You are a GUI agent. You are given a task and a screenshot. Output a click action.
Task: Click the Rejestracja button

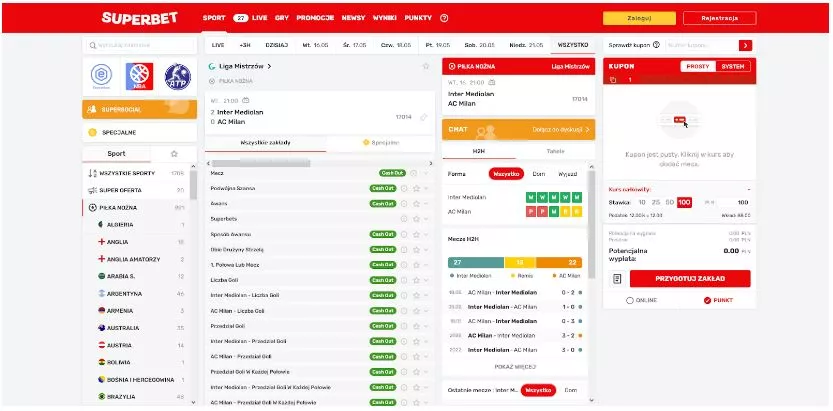point(720,18)
